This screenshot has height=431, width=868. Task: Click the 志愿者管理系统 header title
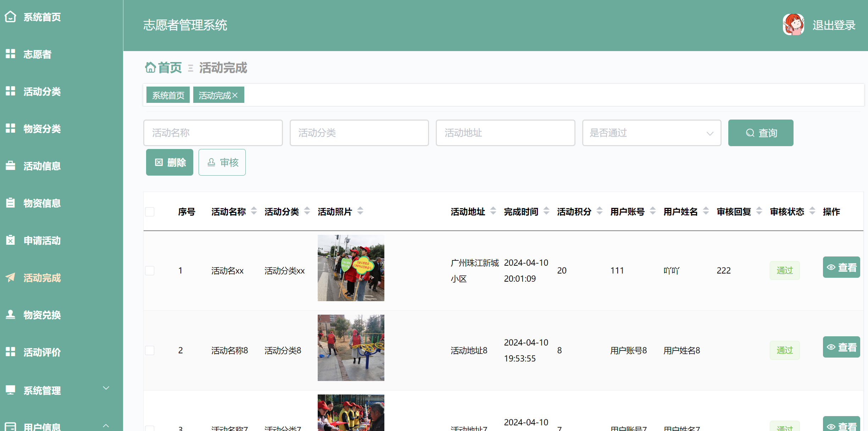pyautogui.click(x=185, y=25)
